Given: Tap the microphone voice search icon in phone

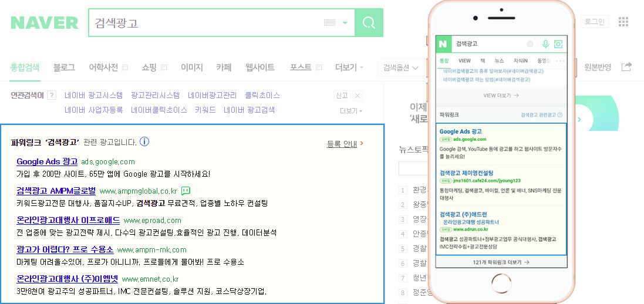Looking at the screenshot, I should [x=545, y=44].
